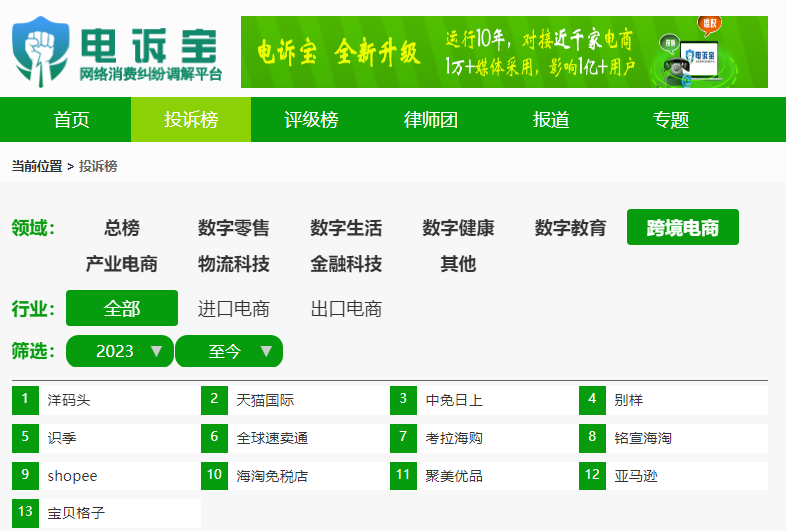Open 考拉海购 ranking entry
The image size is (786, 531).
click(x=454, y=438)
